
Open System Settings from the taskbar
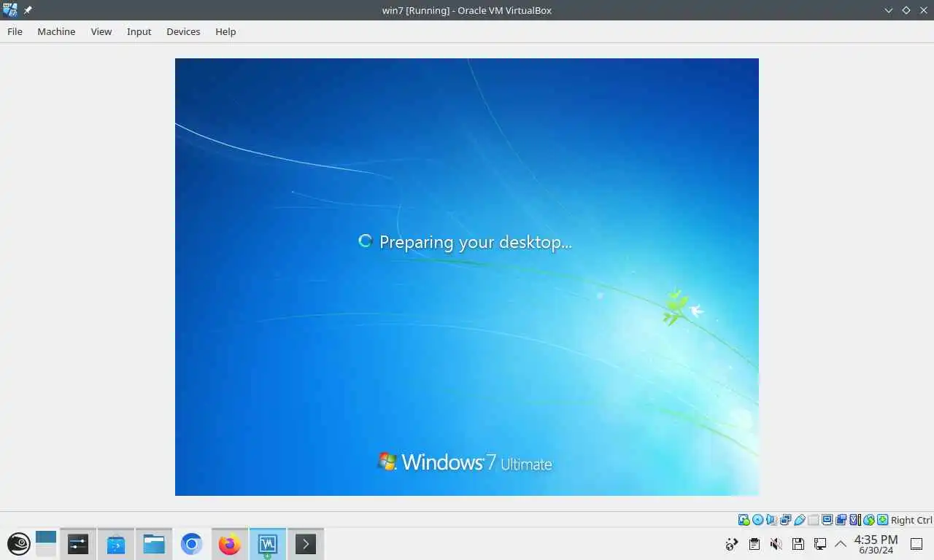tap(78, 544)
